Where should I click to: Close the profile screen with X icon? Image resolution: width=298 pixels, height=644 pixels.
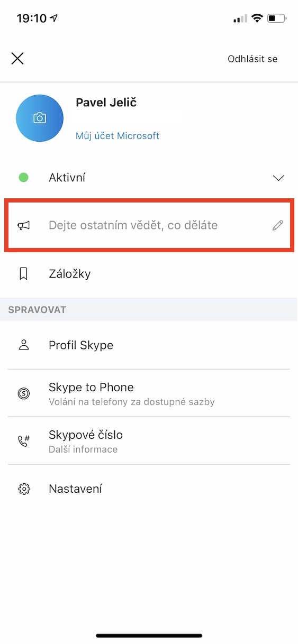coord(17,59)
